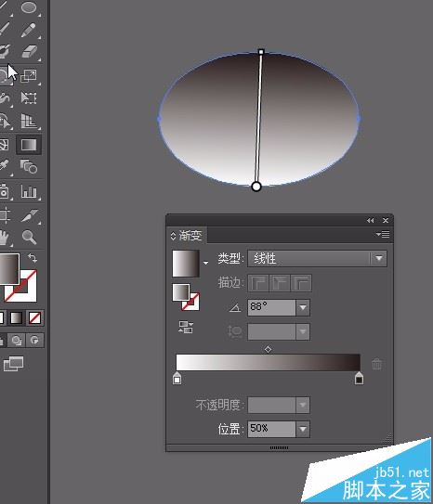Set toolbar fill mode to Gradient
Viewport: 433px width, 504px height.
(x=16, y=317)
